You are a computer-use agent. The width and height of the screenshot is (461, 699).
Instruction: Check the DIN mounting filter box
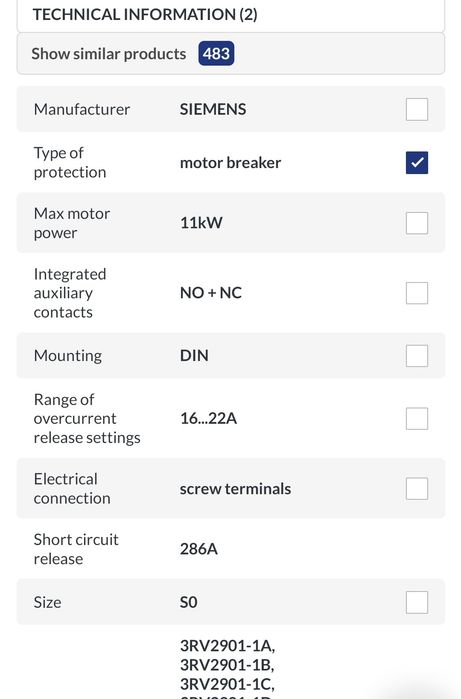click(x=416, y=356)
